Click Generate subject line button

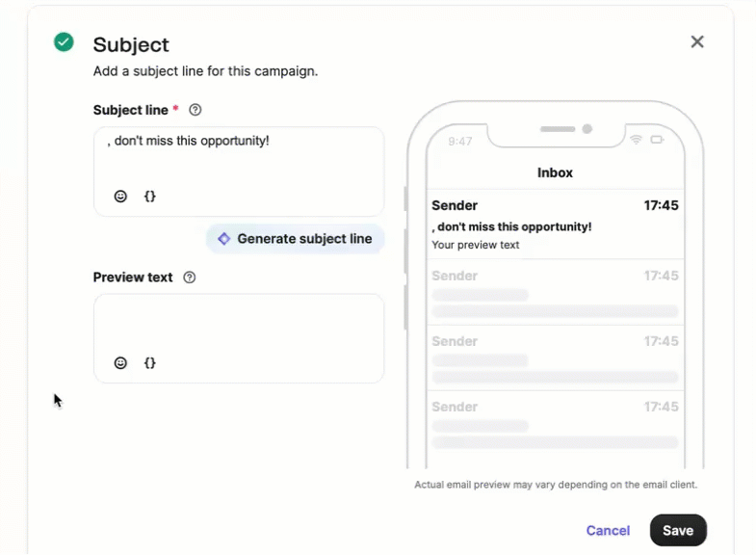(x=295, y=239)
